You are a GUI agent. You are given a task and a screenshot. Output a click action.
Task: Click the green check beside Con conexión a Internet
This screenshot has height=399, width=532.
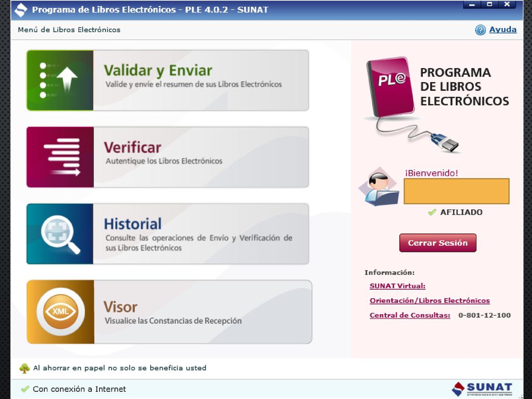click(25, 389)
